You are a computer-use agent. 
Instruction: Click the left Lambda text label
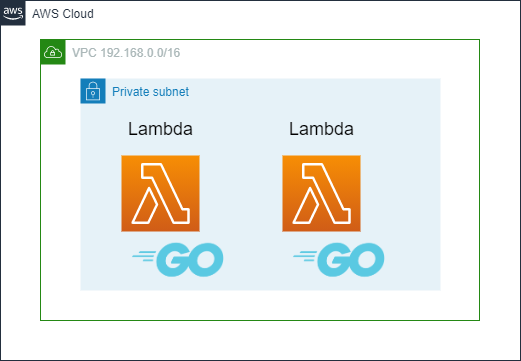click(x=160, y=129)
